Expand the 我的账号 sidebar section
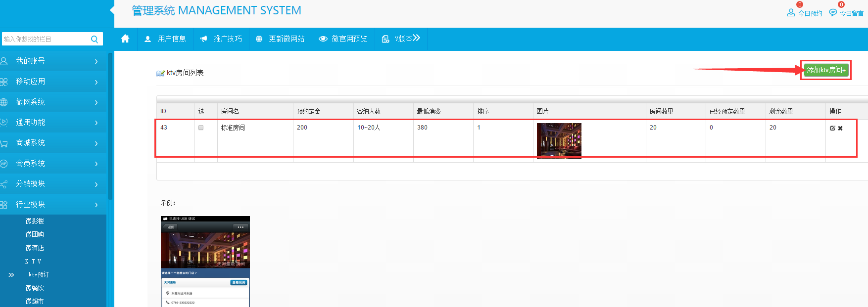Viewport: 868px width, 307px height. click(x=49, y=61)
